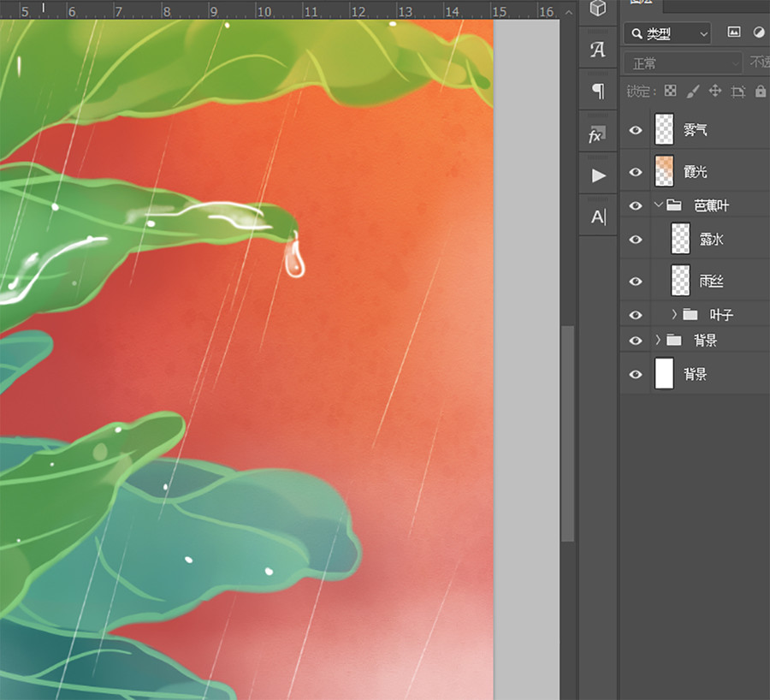Select the layer named 露水
The width and height of the screenshot is (770, 700).
coord(712,240)
